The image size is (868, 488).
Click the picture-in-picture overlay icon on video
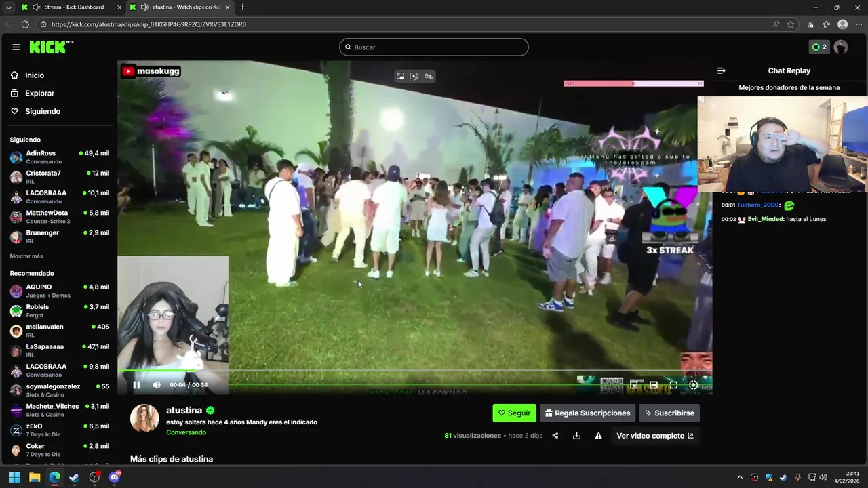[400, 77]
